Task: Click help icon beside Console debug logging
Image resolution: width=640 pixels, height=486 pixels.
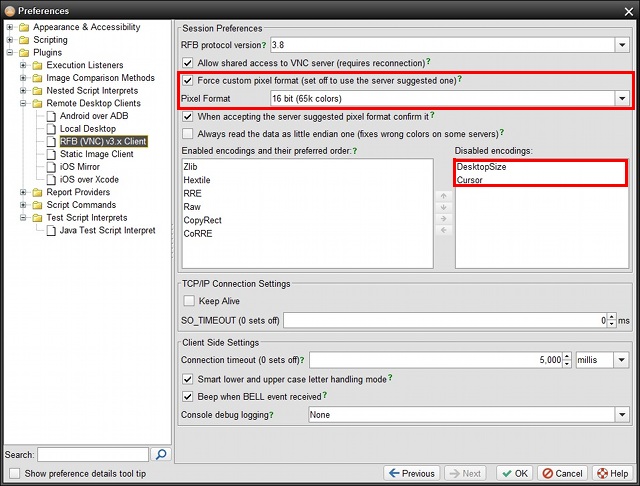Action: [x=271, y=414]
